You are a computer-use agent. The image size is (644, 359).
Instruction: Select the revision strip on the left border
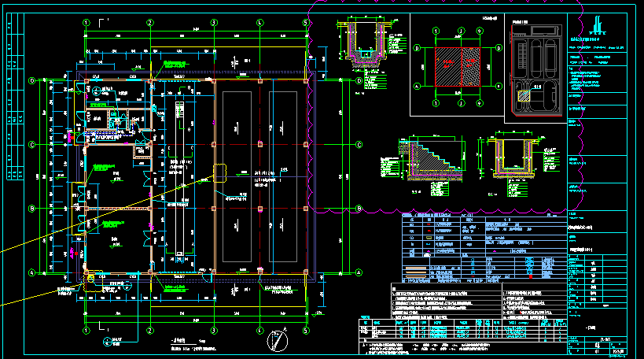[12, 102]
